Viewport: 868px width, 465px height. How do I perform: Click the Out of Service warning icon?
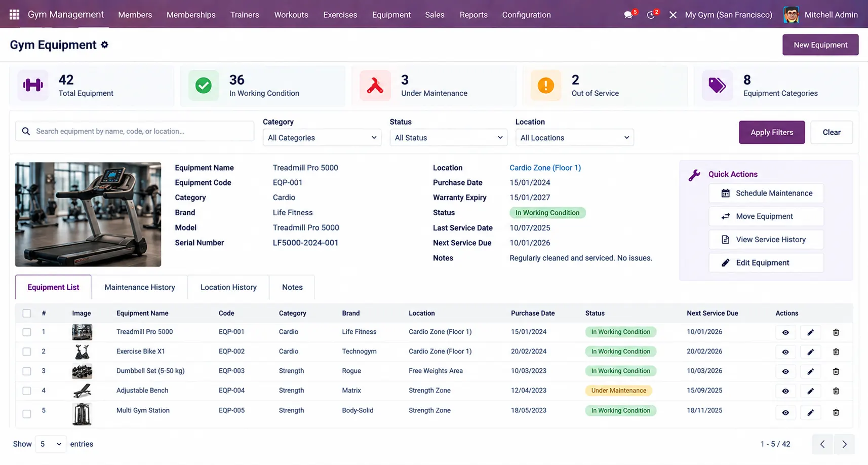pyautogui.click(x=546, y=85)
